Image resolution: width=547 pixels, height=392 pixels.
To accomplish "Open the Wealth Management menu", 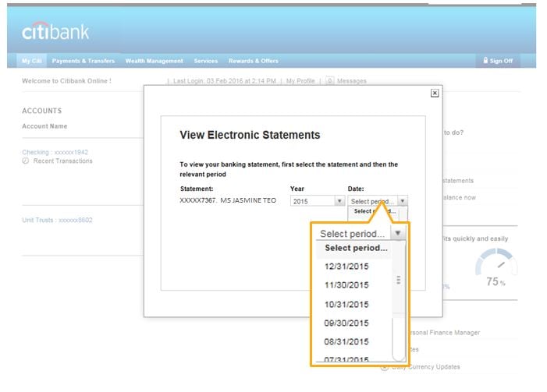I will [x=154, y=61].
